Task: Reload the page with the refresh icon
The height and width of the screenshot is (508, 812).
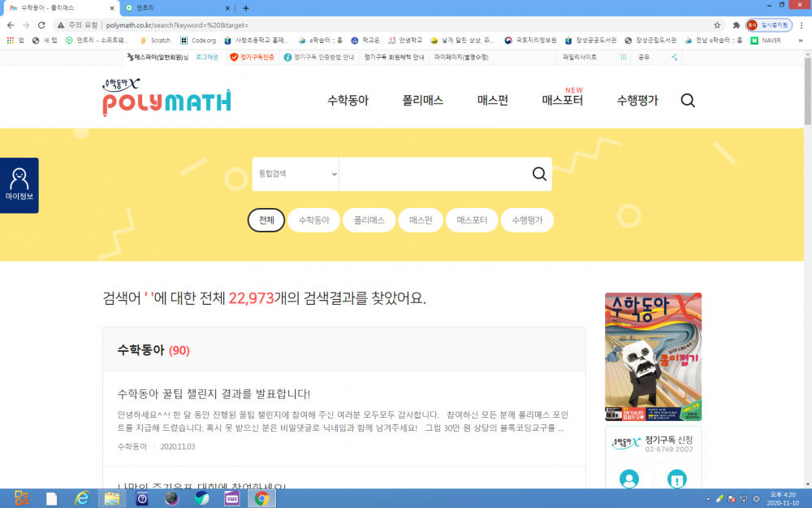Action: click(x=41, y=25)
